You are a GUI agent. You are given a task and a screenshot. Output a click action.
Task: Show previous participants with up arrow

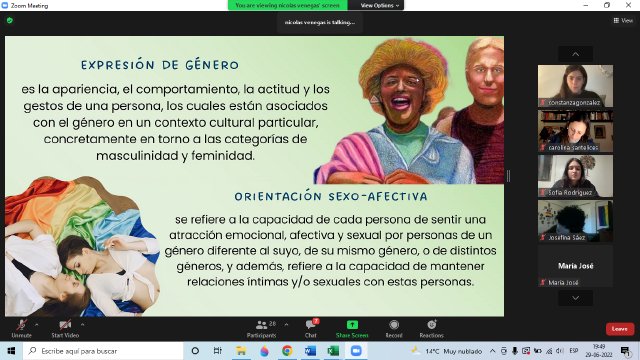576,54
